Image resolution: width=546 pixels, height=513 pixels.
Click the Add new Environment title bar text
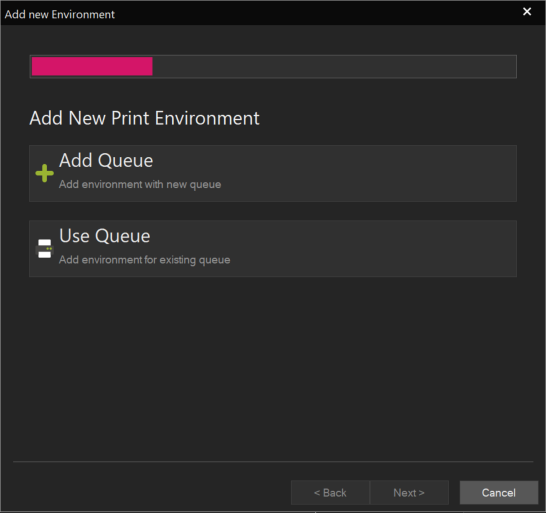tap(60, 14)
